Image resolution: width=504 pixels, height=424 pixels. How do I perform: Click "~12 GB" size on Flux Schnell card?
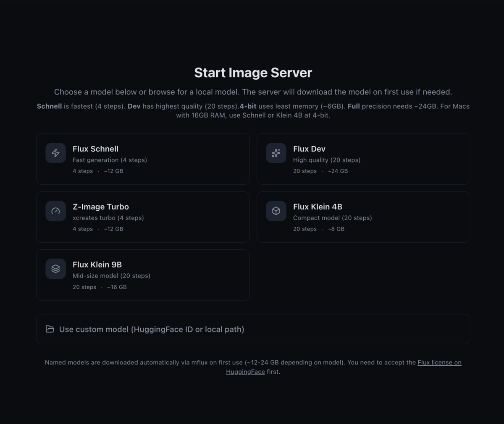coord(113,171)
